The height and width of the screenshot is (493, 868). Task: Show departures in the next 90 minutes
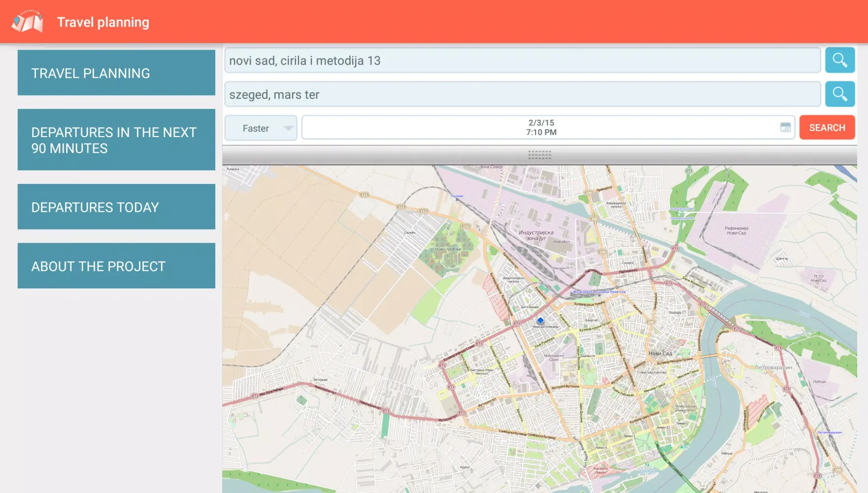(x=116, y=140)
